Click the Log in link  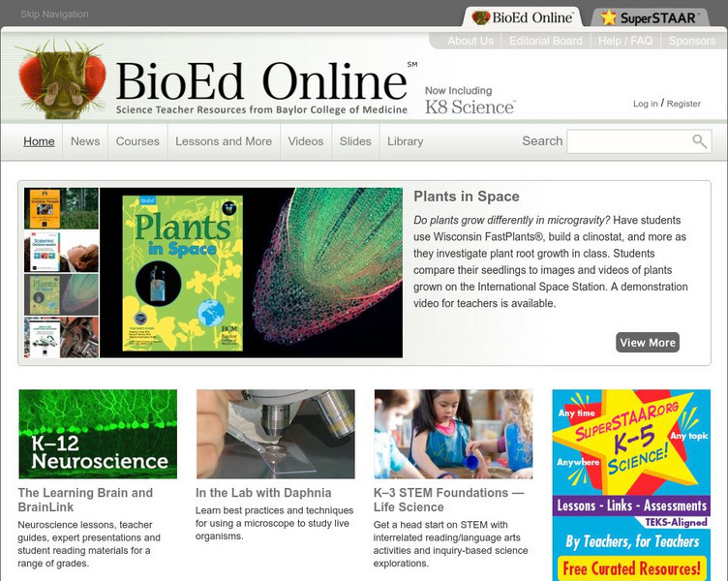646,104
